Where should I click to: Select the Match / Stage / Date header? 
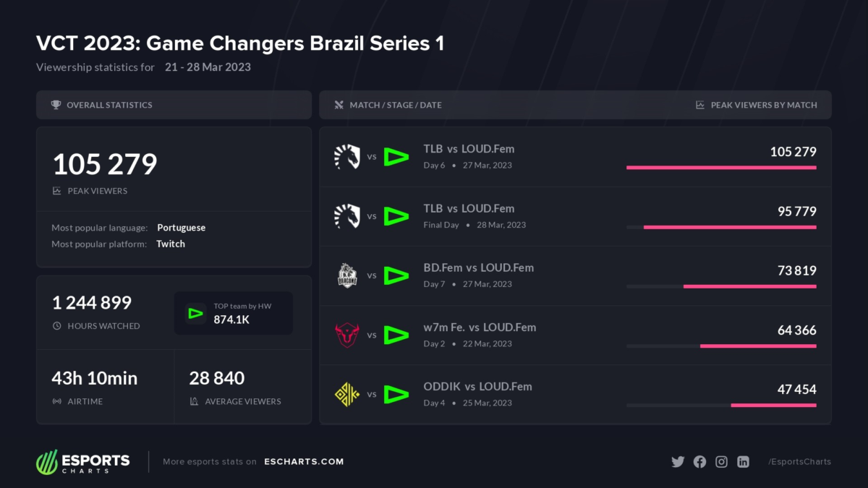(395, 105)
